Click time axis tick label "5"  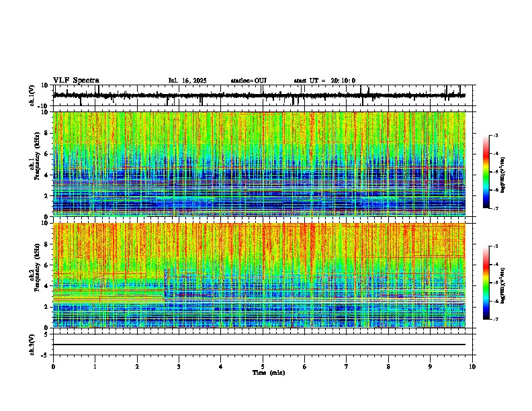[x=263, y=367]
